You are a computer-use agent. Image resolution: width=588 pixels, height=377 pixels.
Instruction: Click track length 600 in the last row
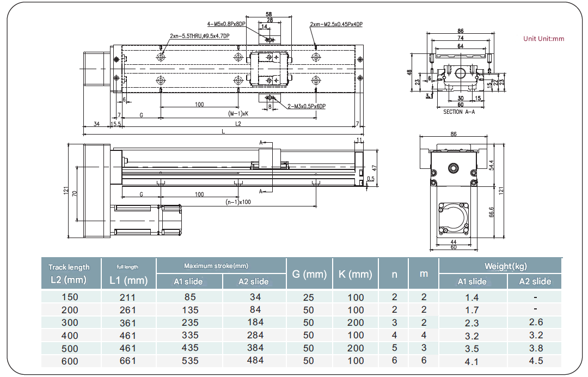coord(70,361)
